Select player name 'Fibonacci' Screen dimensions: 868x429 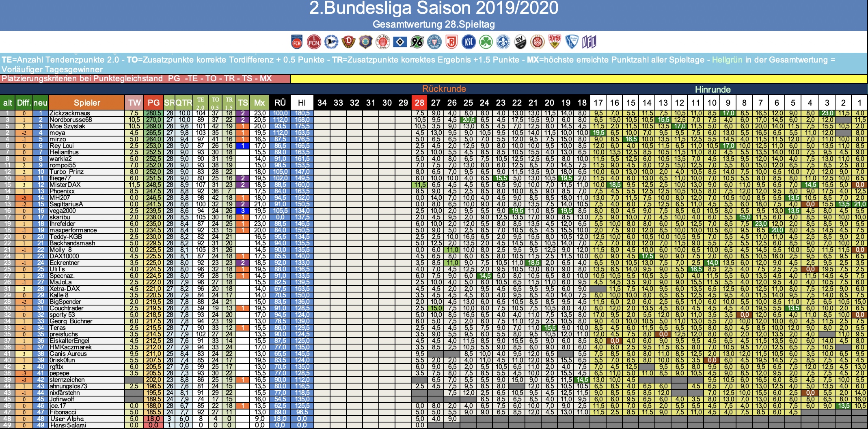pyautogui.click(x=63, y=412)
